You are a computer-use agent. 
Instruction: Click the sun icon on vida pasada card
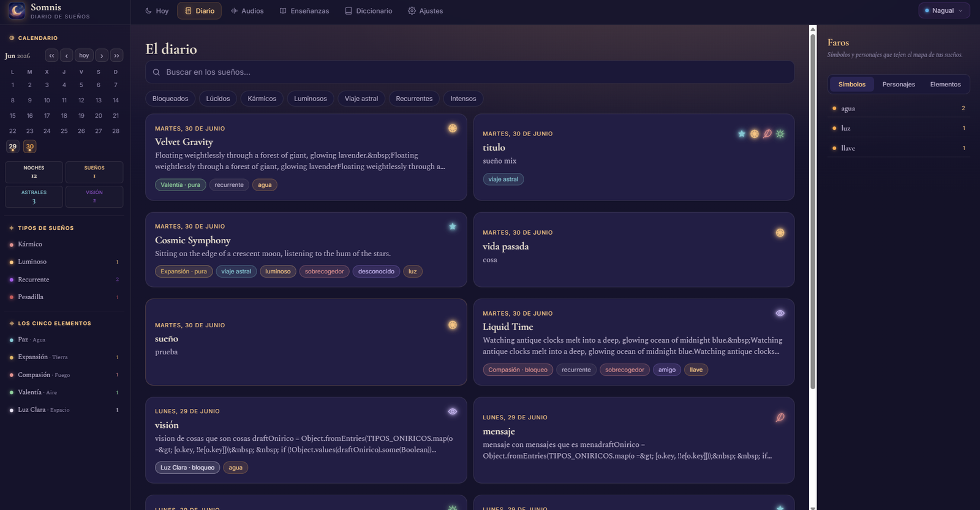pos(780,233)
